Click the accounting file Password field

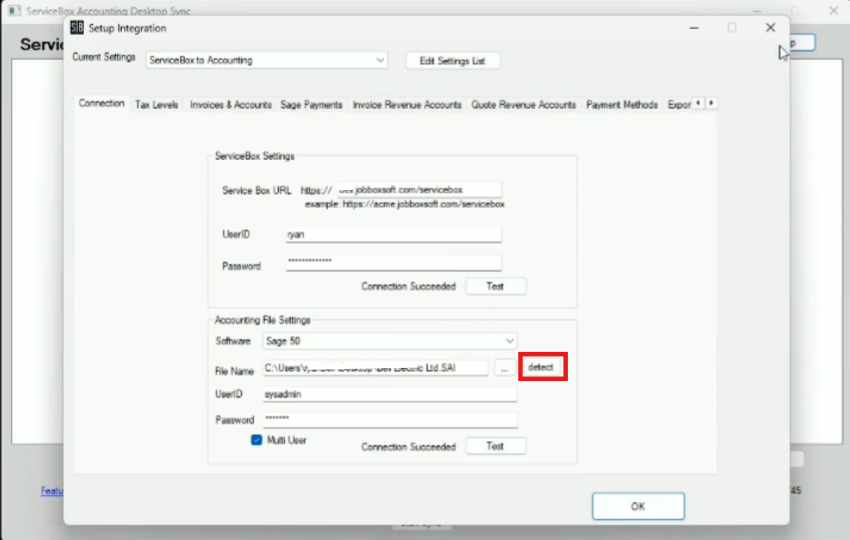click(x=390, y=420)
